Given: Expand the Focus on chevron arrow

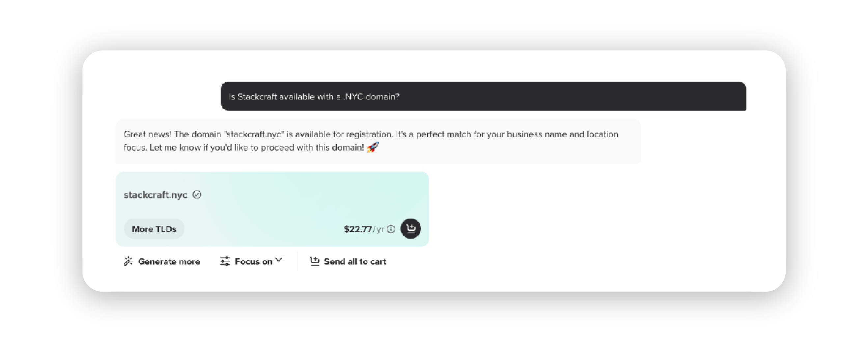Looking at the screenshot, I should tap(279, 260).
